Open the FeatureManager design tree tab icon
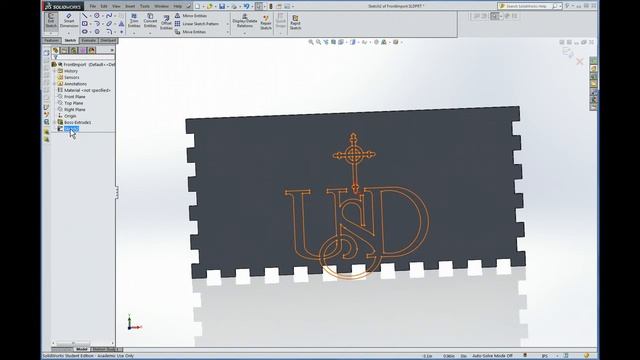Image resolution: width=640 pixels, height=360 pixels. coord(56,50)
